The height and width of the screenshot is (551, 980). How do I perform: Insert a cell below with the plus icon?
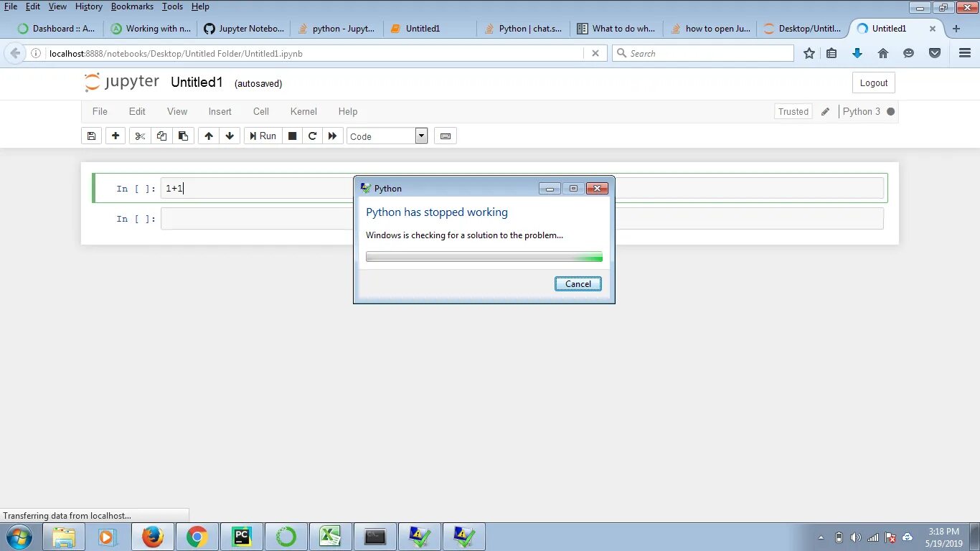click(x=116, y=136)
